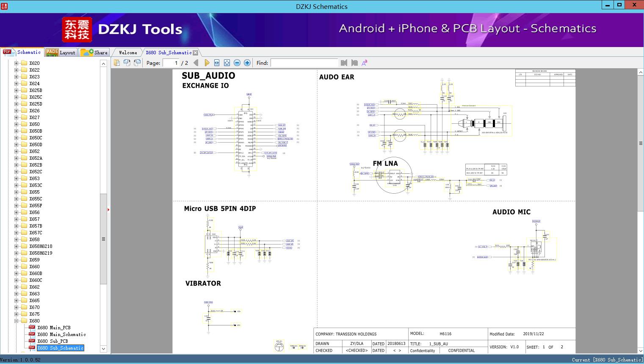Click inside the Find text field
The width and height of the screenshot is (644, 364).
pyautogui.click(x=304, y=62)
